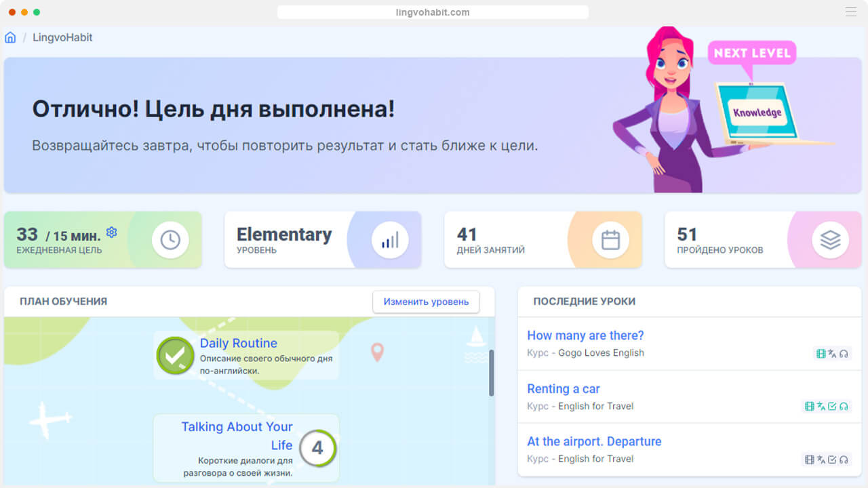Viewport: 868px width, 488px height.
Task: Click the translation icon for Renting a car
Action: click(x=820, y=406)
